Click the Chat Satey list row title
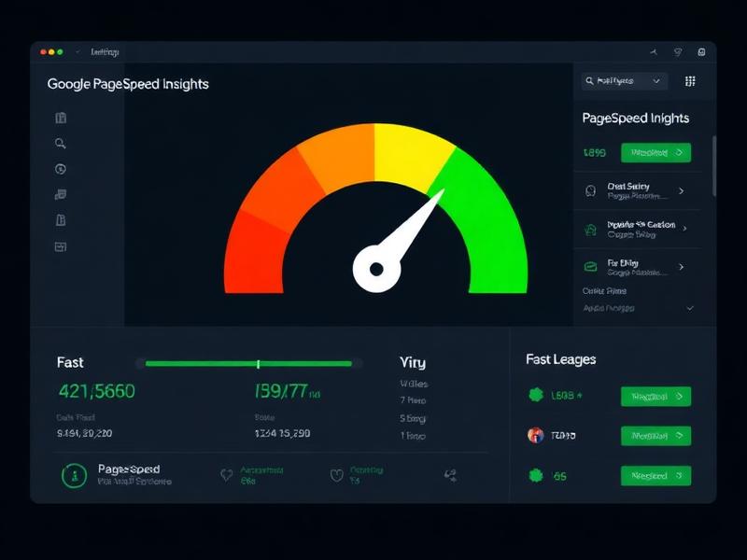Viewport: 747px width, 560px height. tap(627, 186)
